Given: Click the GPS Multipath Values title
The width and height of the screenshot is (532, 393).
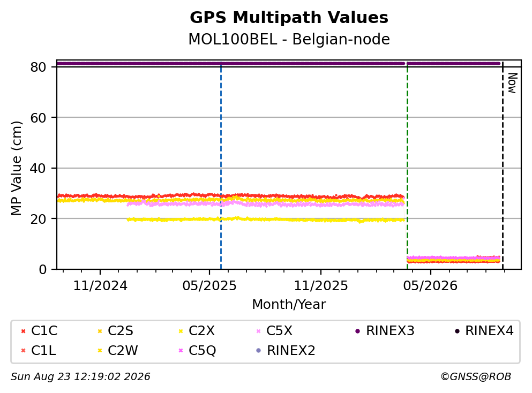Looking at the screenshot, I should click(x=289, y=18).
